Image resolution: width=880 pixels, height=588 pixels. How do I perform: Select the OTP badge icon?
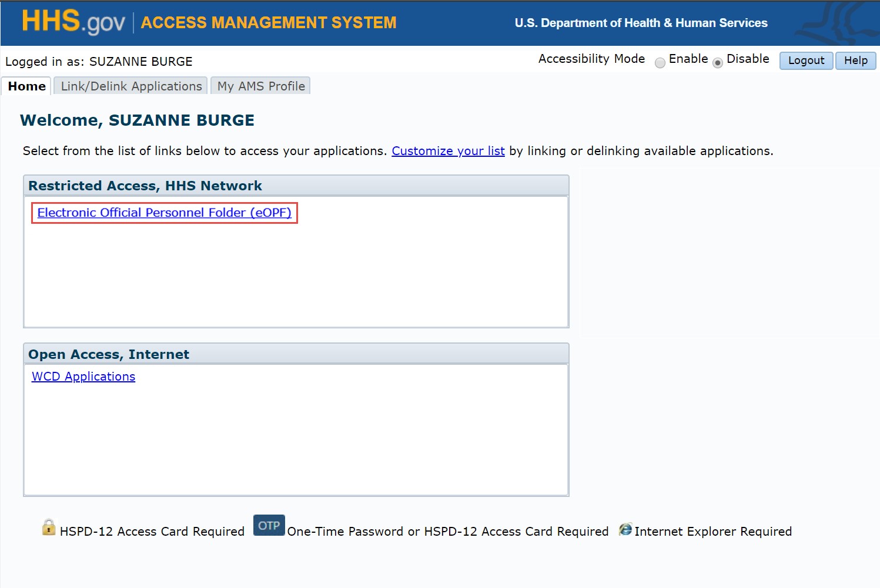pos(269,525)
